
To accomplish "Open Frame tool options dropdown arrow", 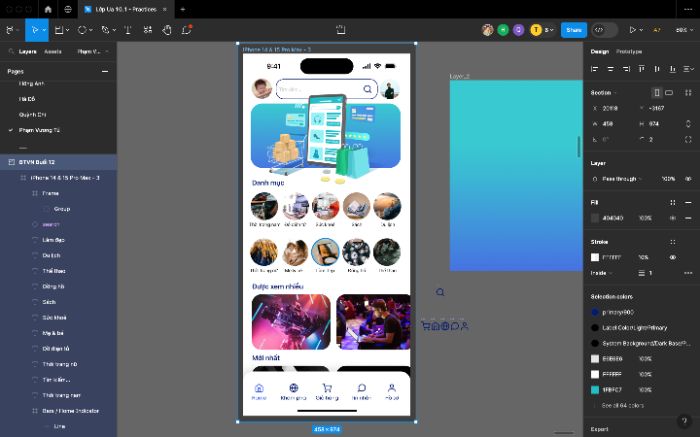I will tap(67, 30).
